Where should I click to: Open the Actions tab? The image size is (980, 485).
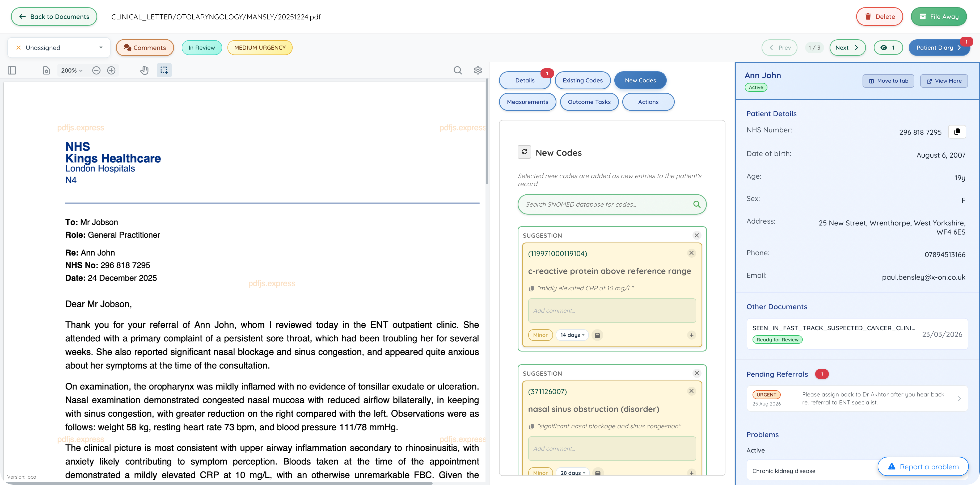[648, 102]
